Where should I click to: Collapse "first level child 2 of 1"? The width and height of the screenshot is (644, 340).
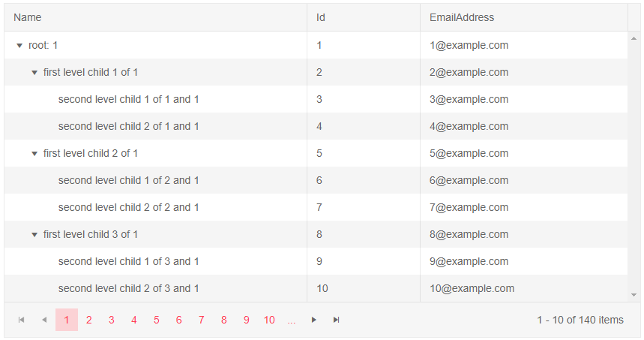(34, 154)
